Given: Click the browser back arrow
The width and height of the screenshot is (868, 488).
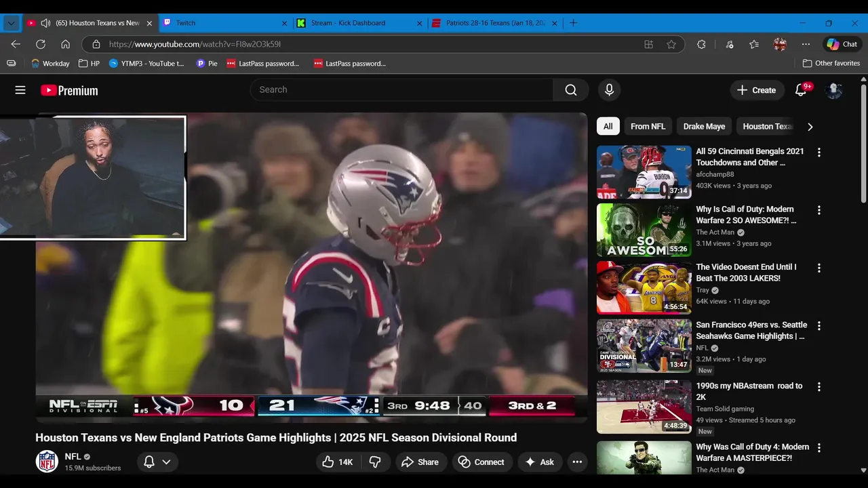Looking at the screenshot, I should point(16,44).
